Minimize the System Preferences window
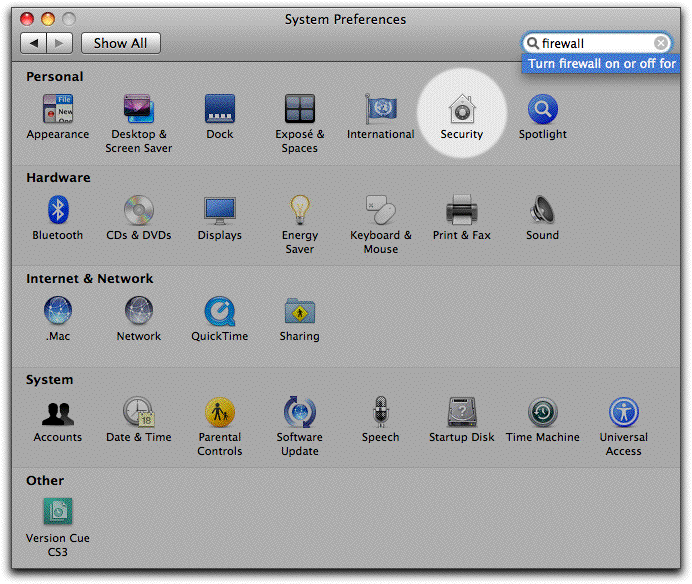Screen dimensions: 692x584 pyautogui.click(x=48, y=19)
